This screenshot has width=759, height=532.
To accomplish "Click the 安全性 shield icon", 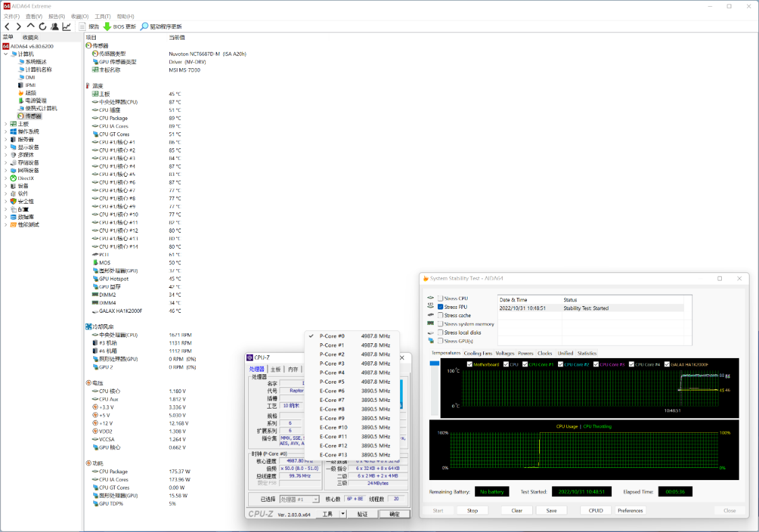I will pyautogui.click(x=13, y=201).
